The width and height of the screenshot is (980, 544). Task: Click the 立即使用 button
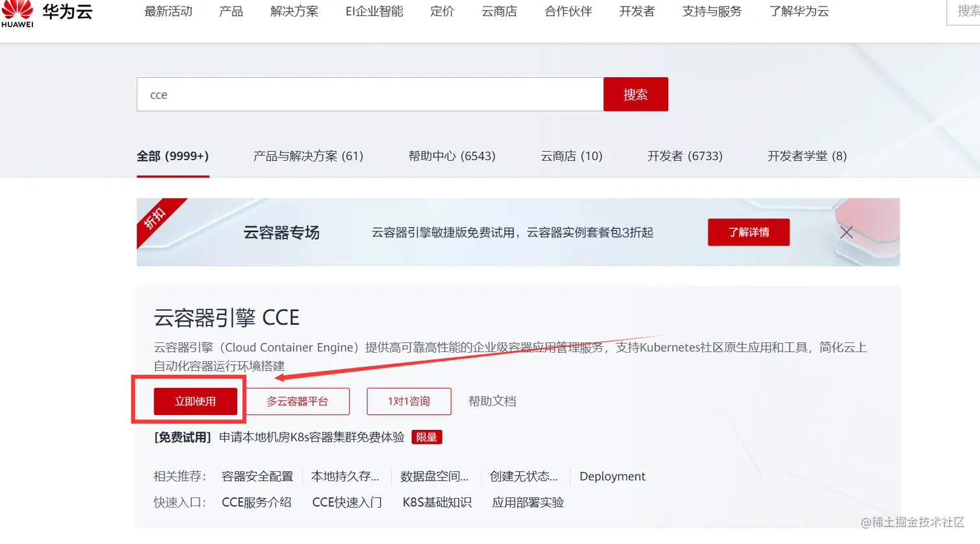coord(195,401)
